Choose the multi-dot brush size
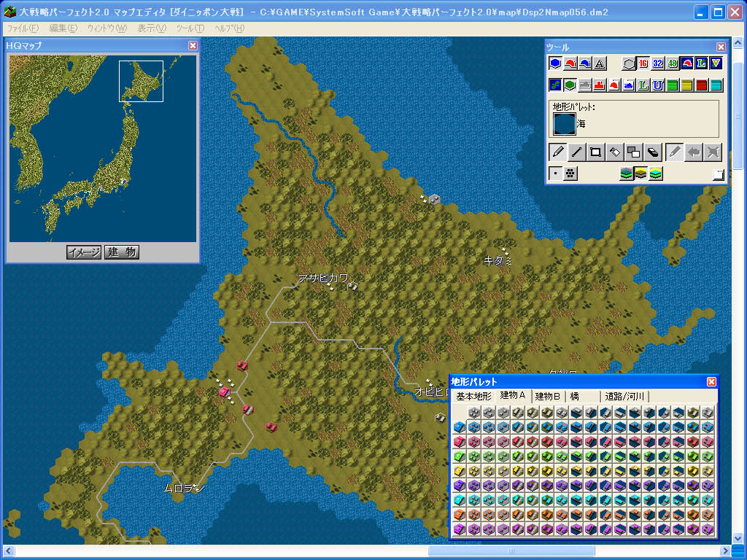 [570, 174]
